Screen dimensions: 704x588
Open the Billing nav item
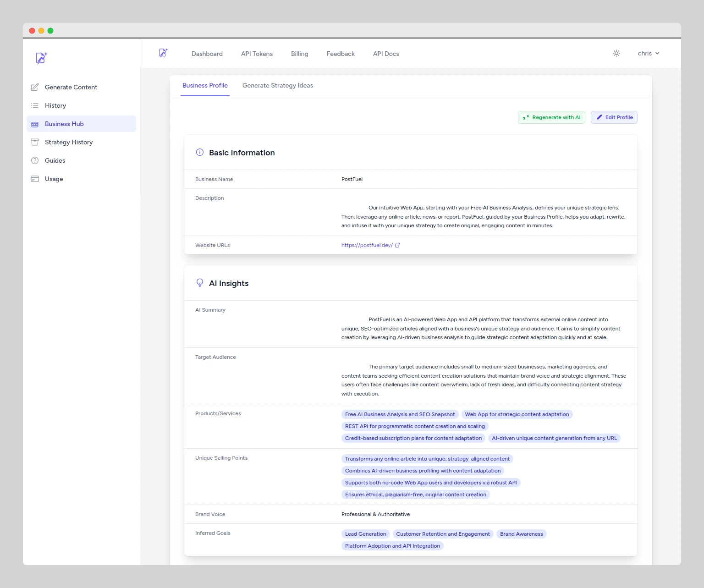300,54
